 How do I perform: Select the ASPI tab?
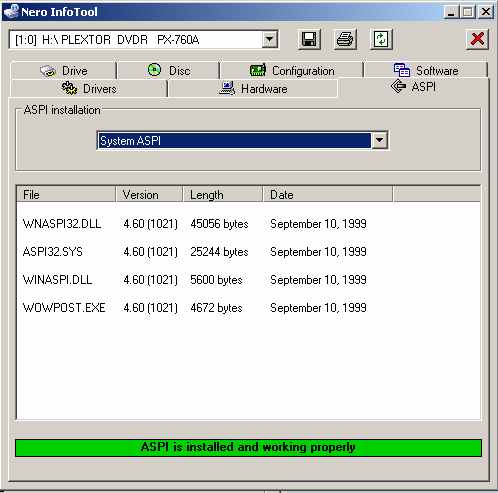pyautogui.click(x=413, y=87)
